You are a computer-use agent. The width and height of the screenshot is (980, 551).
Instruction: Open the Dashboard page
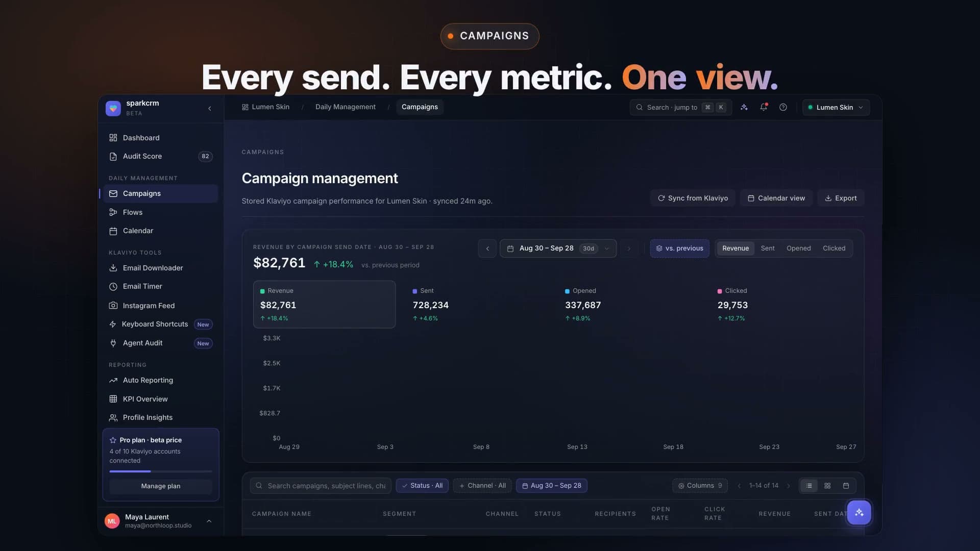click(161, 138)
